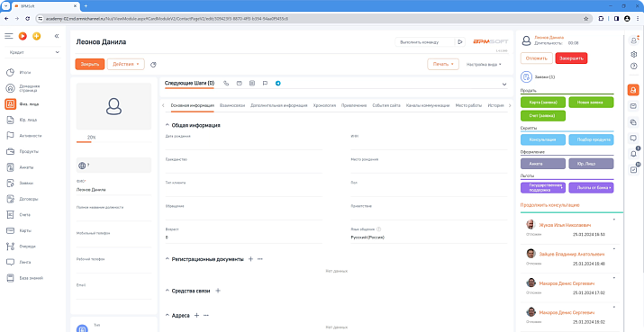The width and height of the screenshot is (644, 332).
Task: Open the Печать dropdown
Action: click(443, 65)
